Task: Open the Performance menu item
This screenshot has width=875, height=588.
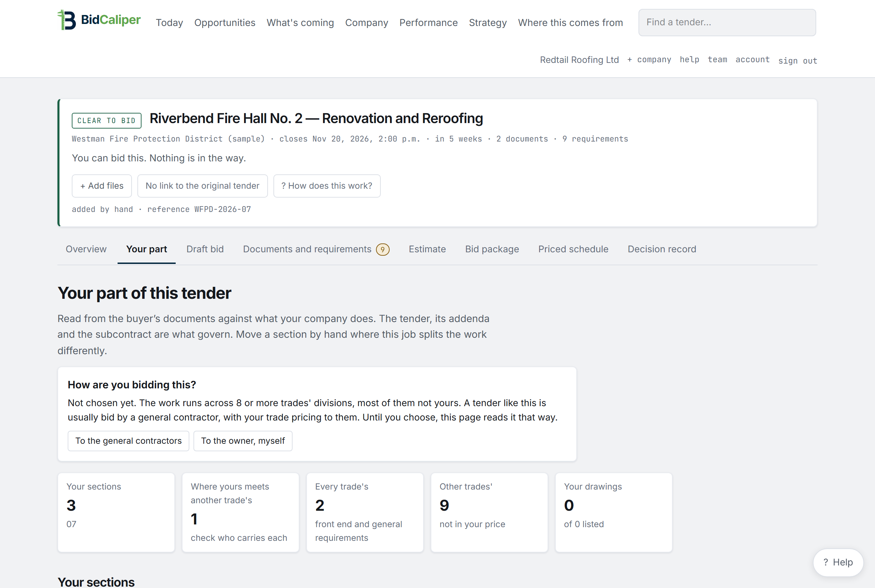Action: pos(429,23)
